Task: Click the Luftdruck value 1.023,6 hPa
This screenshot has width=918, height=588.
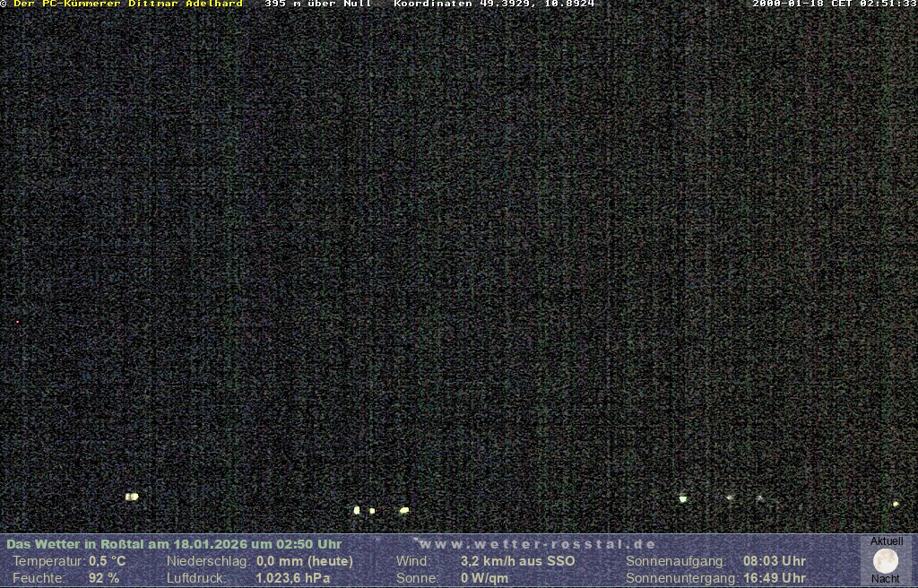Action: tap(292, 578)
